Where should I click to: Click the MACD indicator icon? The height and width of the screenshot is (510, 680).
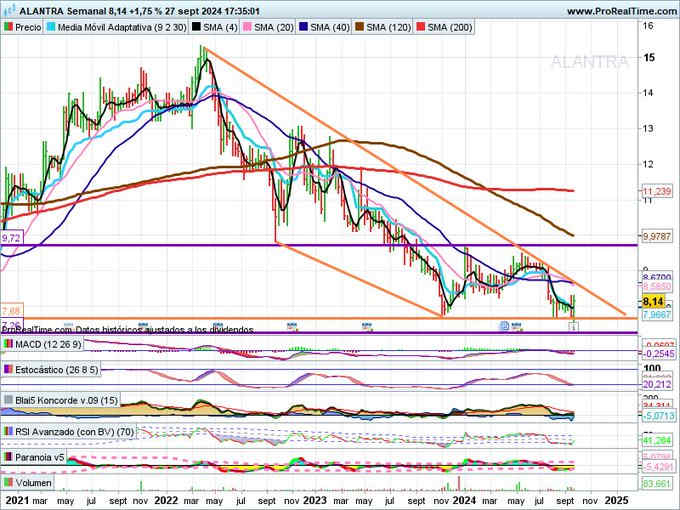tap(8, 344)
